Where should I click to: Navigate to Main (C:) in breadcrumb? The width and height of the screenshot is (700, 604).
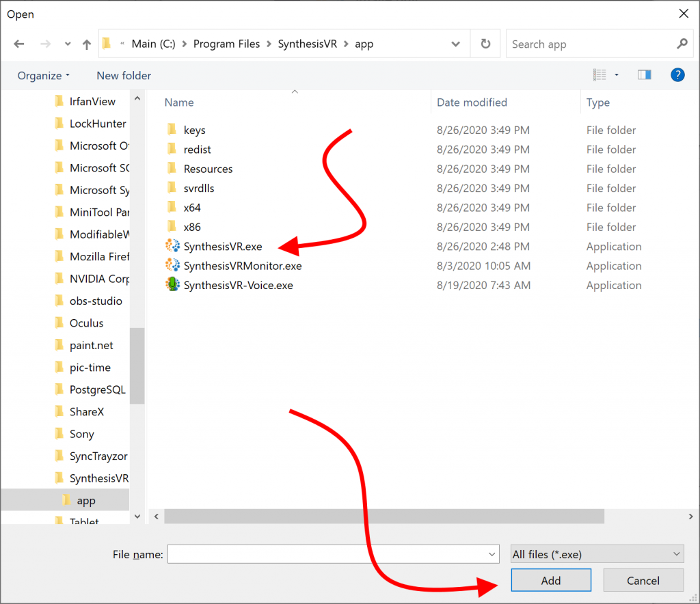(x=153, y=44)
